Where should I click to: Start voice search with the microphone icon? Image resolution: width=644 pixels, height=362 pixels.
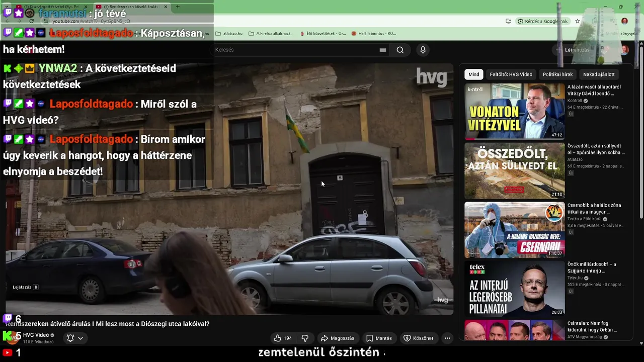423,50
